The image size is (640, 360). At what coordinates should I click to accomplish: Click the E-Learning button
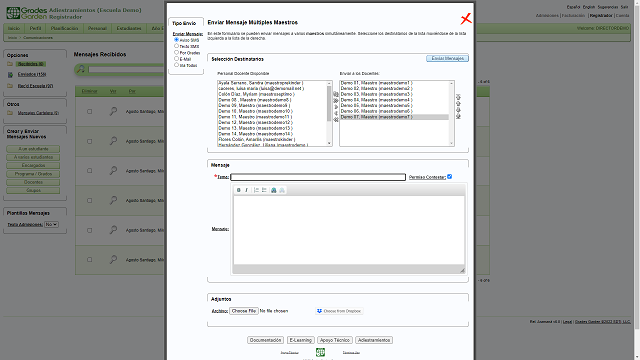pyautogui.click(x=300, y=340)
